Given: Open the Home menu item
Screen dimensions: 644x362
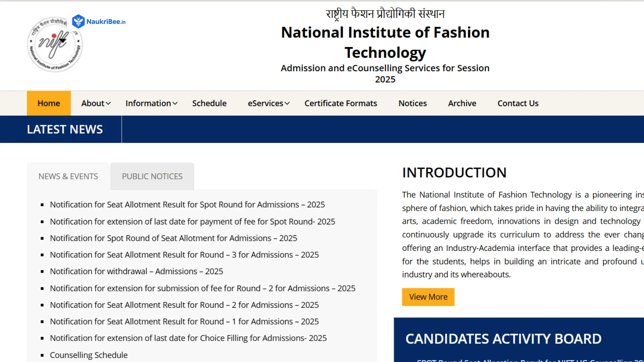Looking at the screenshot, I should click(x=48, y=103).
